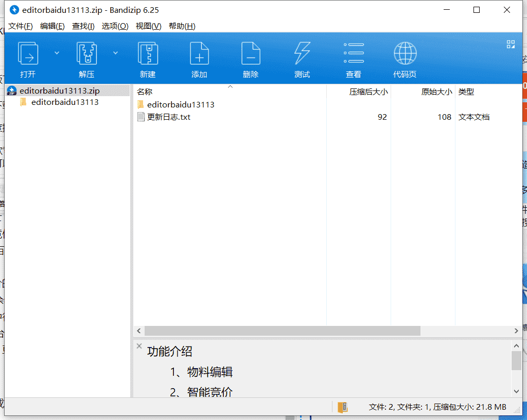Click the toolbar layout grid icon
This screenshot has width=527, height=420.
coord(511,44)
